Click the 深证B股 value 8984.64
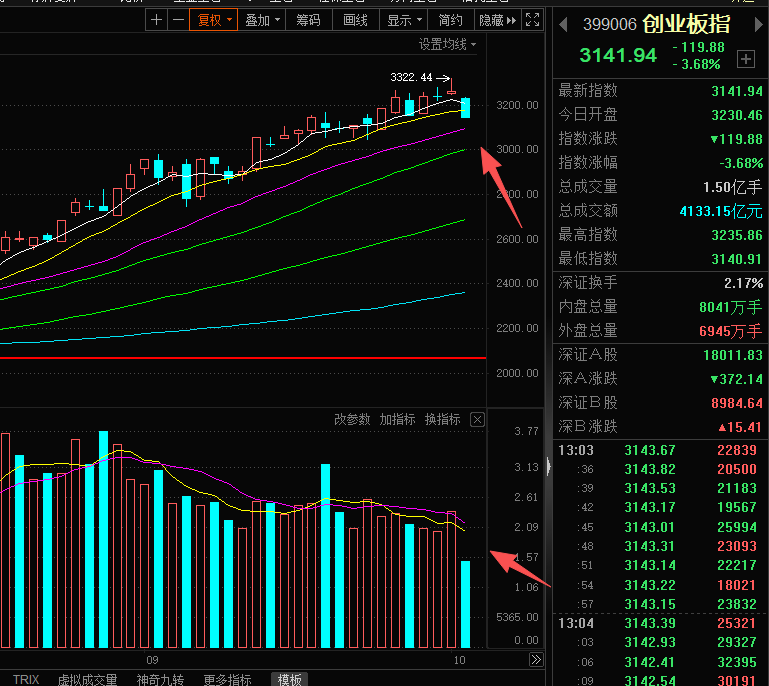The width and height of the screenshot is (769, 686). [737, 403]
